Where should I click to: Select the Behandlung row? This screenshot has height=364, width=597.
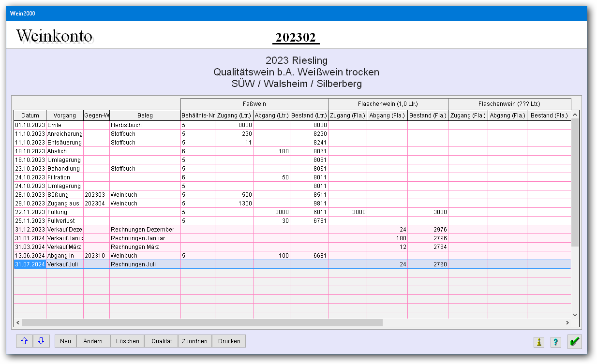tap(292, 169)
